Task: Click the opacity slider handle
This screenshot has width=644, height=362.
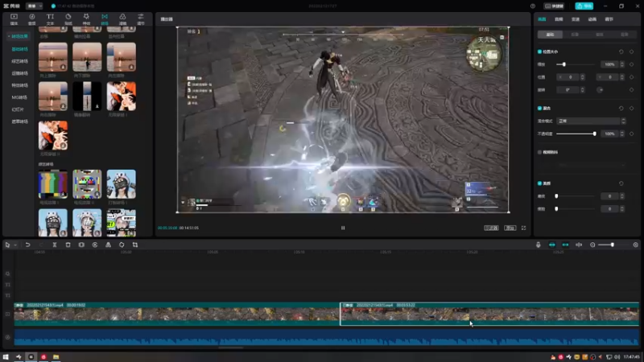Action: point(594,134)
